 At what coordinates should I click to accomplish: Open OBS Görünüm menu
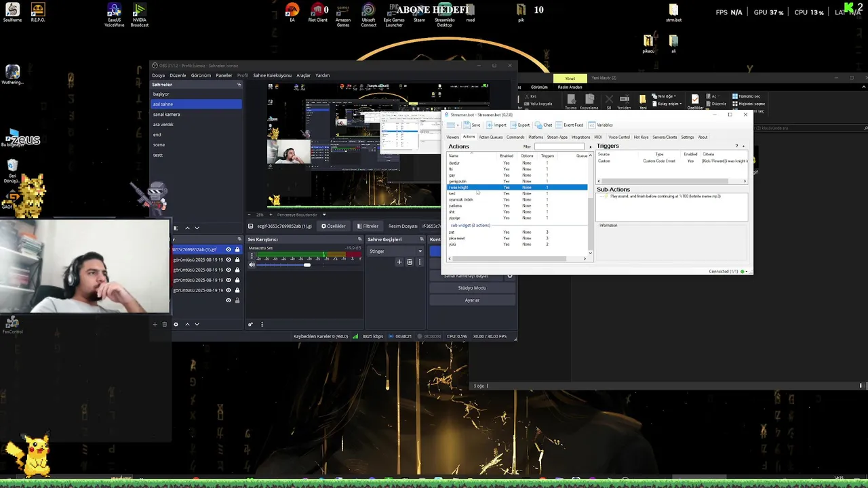[201, 75]
